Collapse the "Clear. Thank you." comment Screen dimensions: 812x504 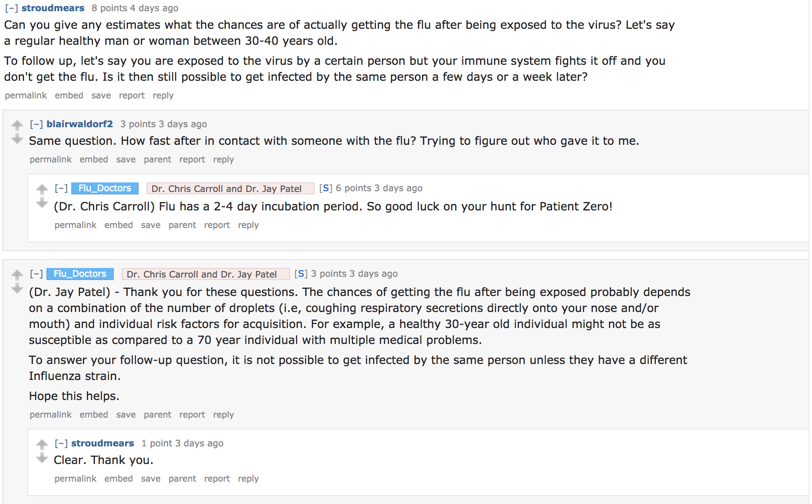tap(61, 443)
